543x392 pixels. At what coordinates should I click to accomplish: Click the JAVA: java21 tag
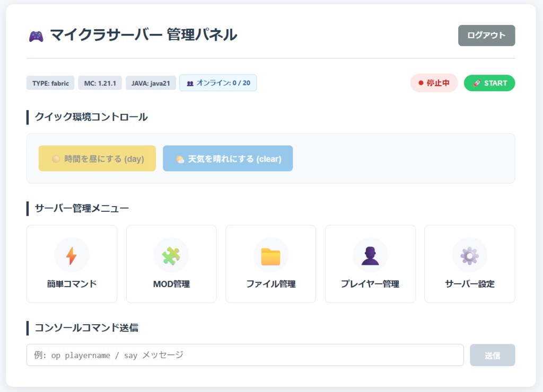(151, 83)
